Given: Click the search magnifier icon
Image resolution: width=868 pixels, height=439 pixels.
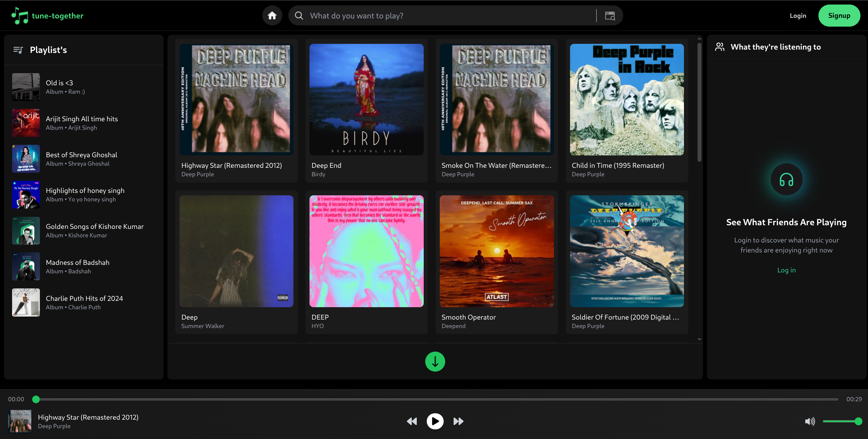Looking at the screenshot, I should coord(299,15).
